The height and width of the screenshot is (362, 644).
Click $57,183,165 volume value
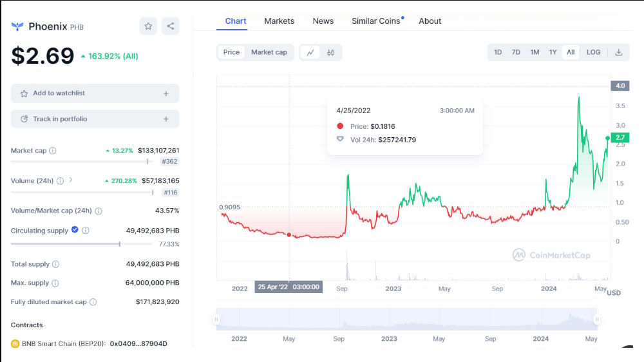[x=160, y=181]
